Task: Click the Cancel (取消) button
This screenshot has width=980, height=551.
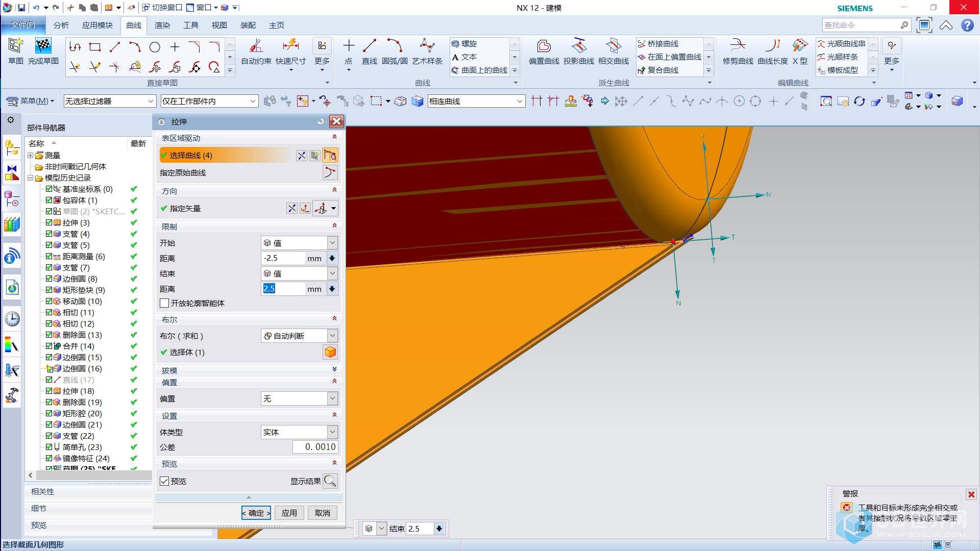Action: [x=323, y=513]
